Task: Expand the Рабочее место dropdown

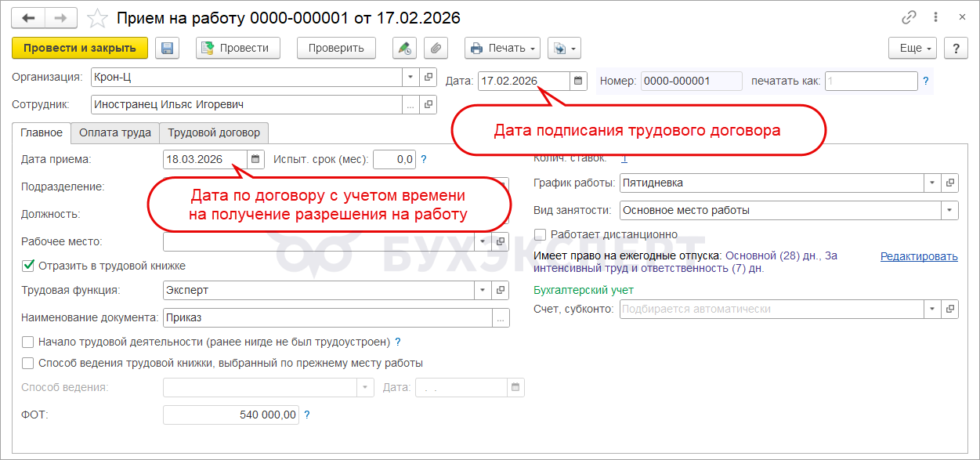Action: point(483,241)
